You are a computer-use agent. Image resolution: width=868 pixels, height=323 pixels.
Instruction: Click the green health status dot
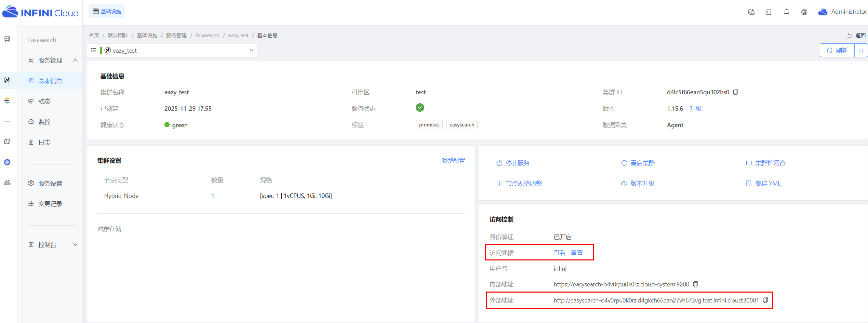pos(167,125)
